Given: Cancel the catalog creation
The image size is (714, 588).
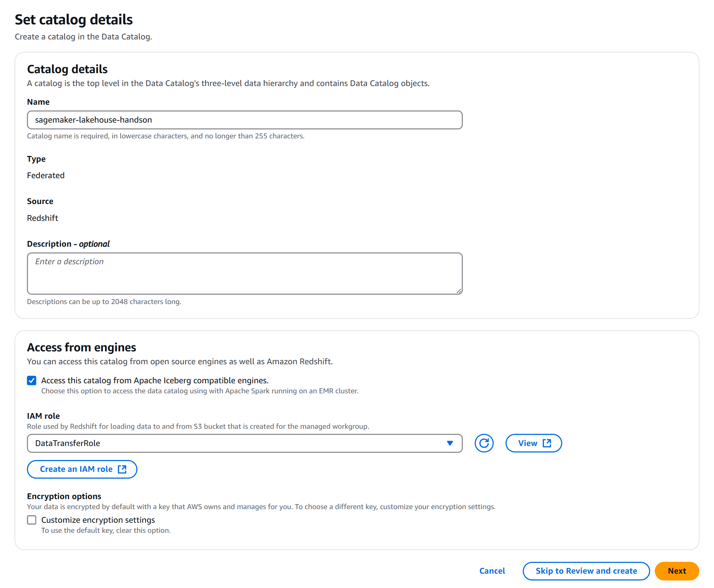Looking at the screenshot, I should coord(492,571).
